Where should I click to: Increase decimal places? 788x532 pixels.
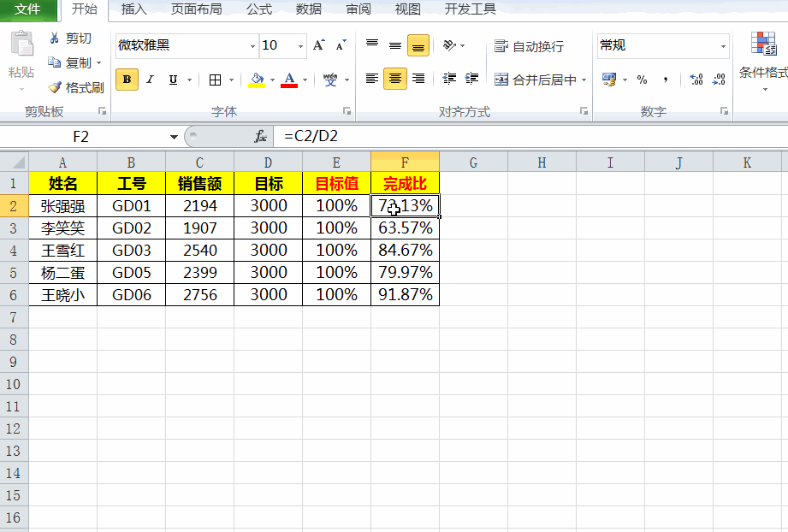[696, 80]
